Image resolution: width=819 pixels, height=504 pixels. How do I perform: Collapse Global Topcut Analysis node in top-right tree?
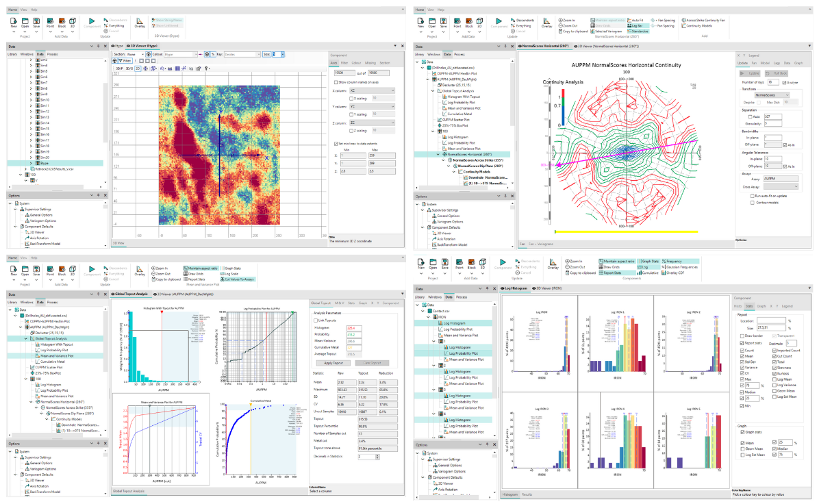point(433,91)
